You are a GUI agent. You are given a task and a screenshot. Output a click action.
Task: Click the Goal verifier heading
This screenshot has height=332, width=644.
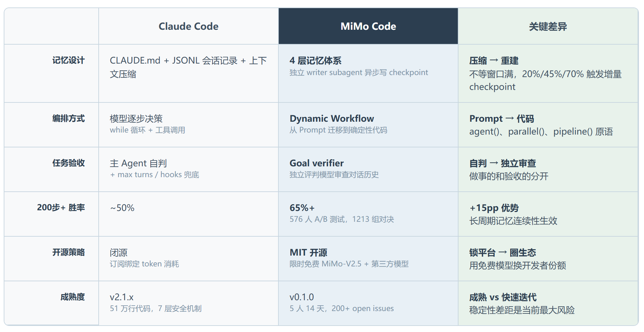(x=317, y=163)
